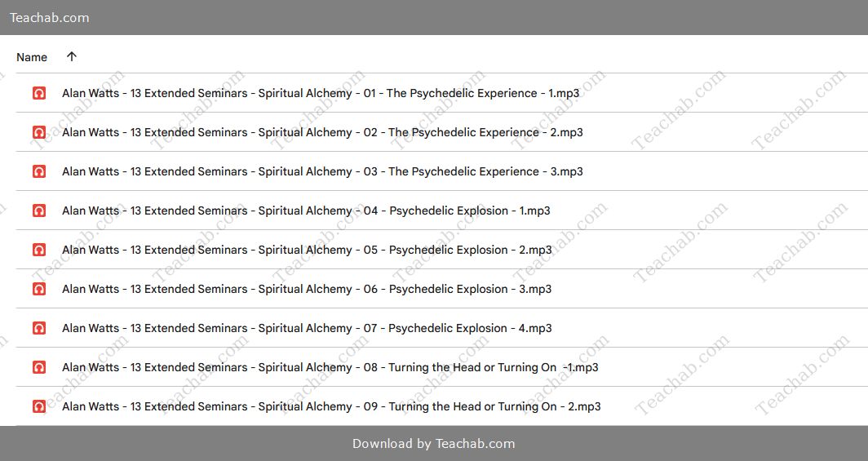Click the Download by Teachab.com footer
Image resolution: width=868 pixels, height=461 pixels.
[433, 443]
